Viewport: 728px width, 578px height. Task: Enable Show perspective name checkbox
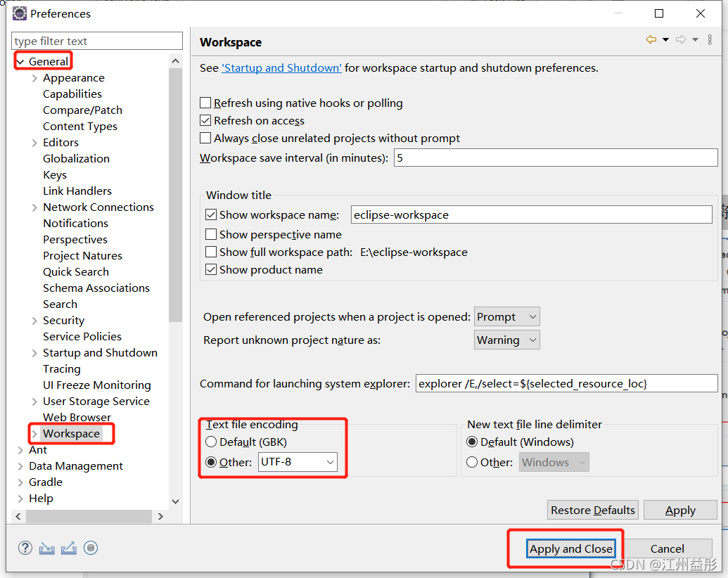pos(211,234)
